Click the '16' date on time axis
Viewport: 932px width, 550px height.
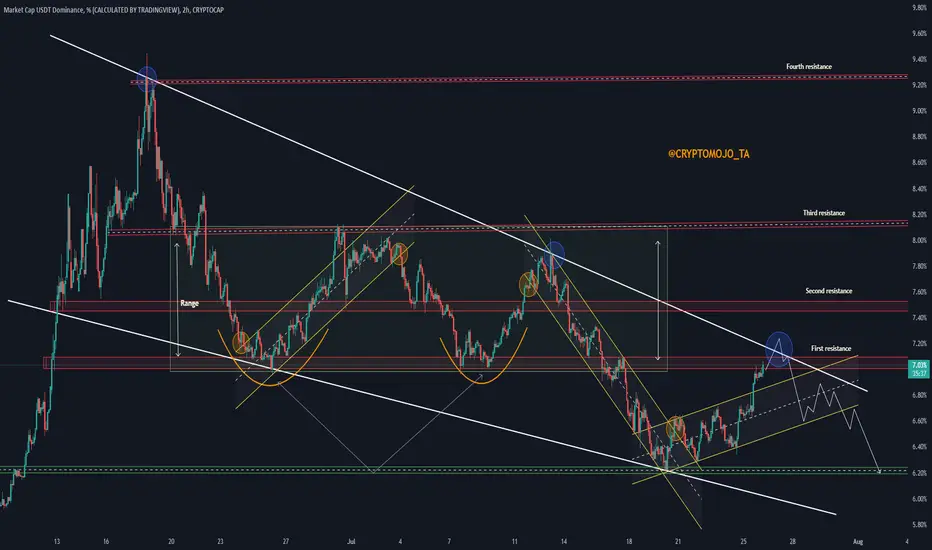pos(106,542)
